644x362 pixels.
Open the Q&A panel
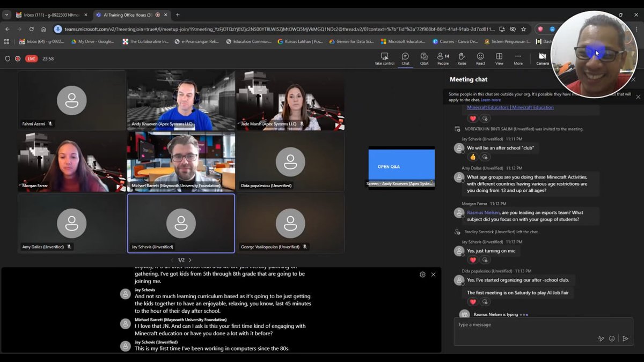[x=424, y=59]
